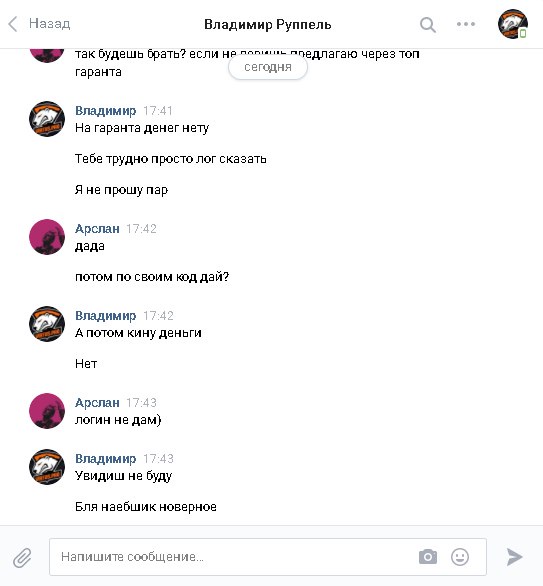Click Арслан's avatar on 17:42 message
Viewport: 543px width, 586px height.
(x=47, y=237)
